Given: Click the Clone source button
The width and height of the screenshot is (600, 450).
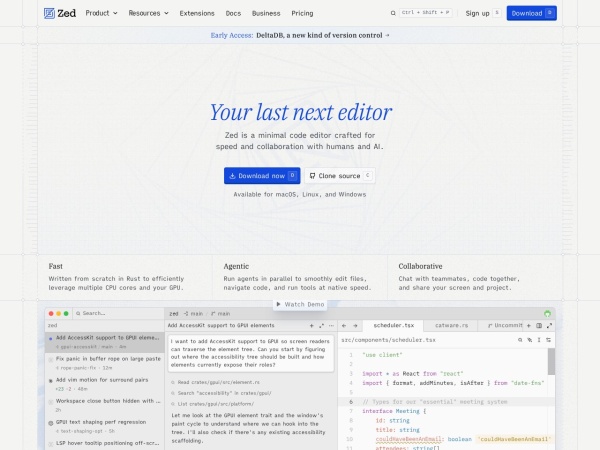Looking at the screenshot, I should point(340,176).
